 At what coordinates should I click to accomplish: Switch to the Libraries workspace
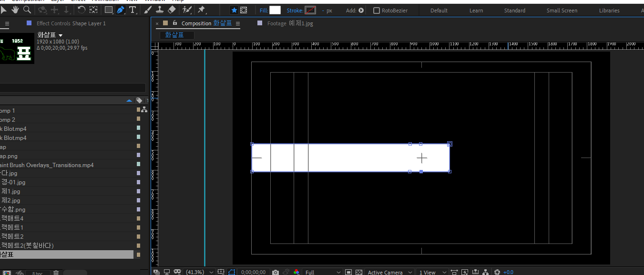click(x=609, y=11)
